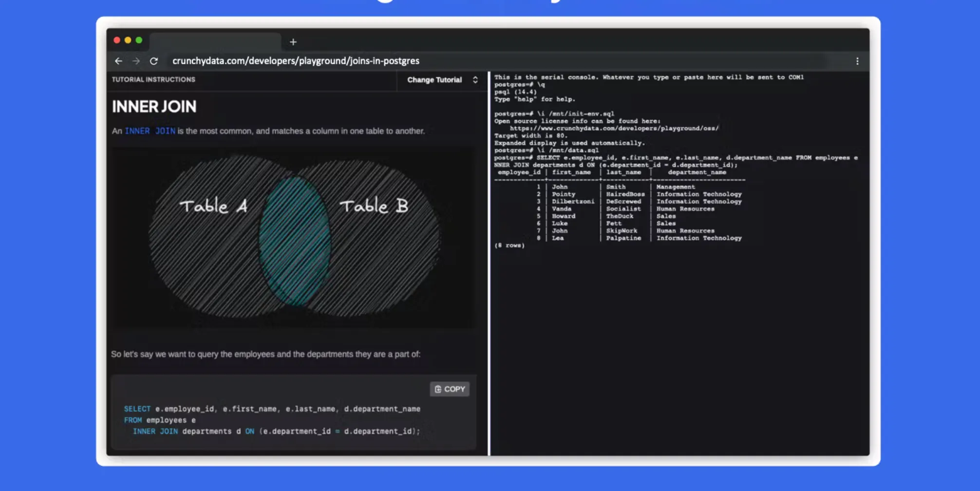Click the FROM employees e line
The width and height of the screenshot is (980, 491).
coord(160,420)
